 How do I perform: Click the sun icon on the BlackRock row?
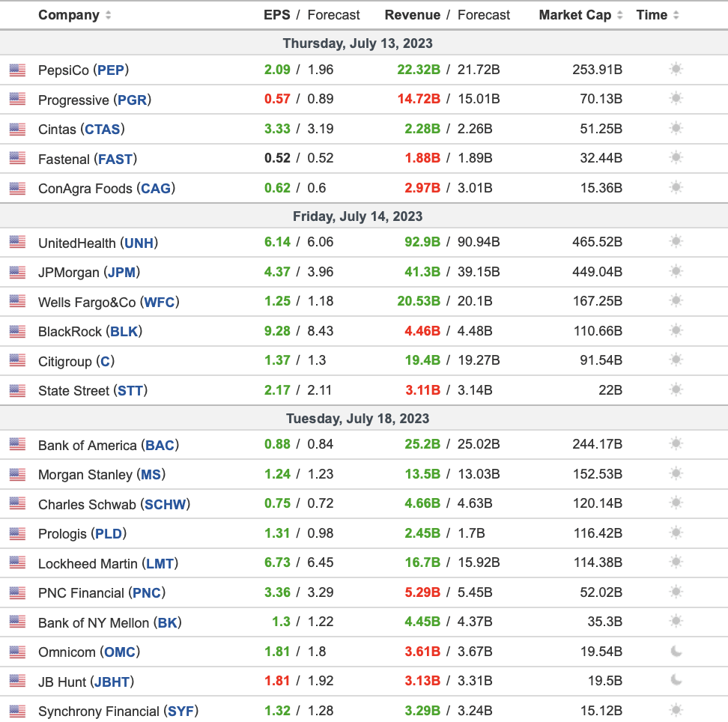tap(675, 330)
